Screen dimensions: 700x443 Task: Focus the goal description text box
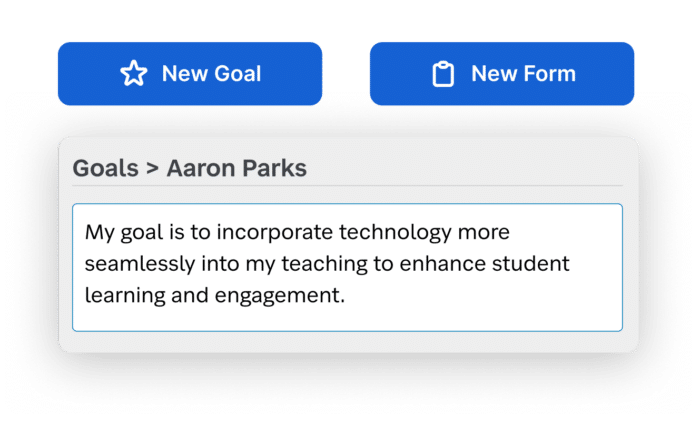(x=347, y=267)
